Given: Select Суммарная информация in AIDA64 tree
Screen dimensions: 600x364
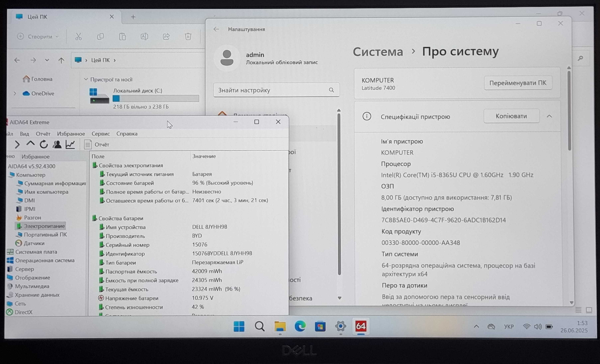Looking at the screenshot, I should (x=51, y=183).
